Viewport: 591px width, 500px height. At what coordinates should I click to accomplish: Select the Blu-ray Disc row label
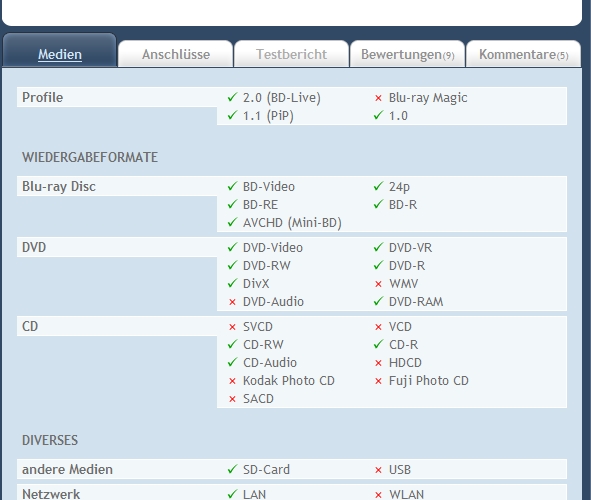coord(59,187)
